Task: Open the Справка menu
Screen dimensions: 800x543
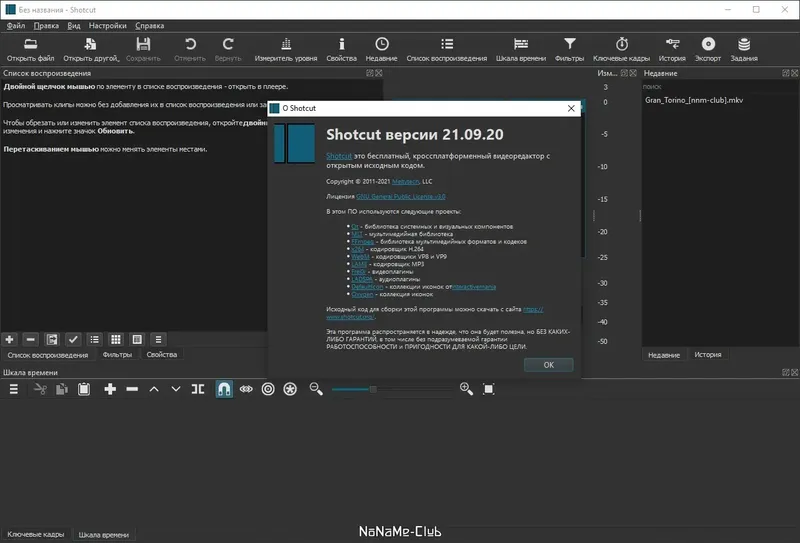Action: pos(149,26)
